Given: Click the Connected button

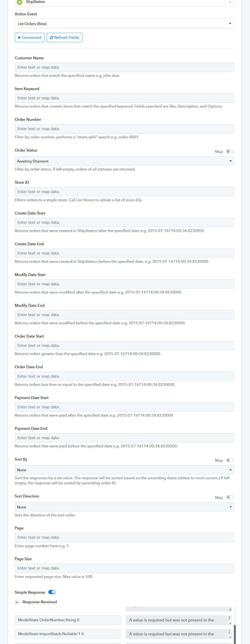Looking at the screenshot, I should (x=29, y=38).
